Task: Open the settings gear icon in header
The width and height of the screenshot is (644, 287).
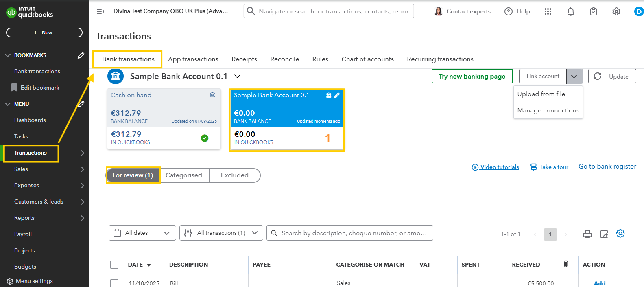Action: pyautogui.click(x=616, y=12)
